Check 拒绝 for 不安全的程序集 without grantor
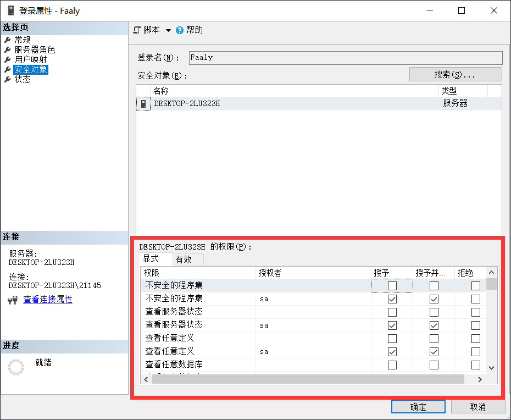 [476, 286]
